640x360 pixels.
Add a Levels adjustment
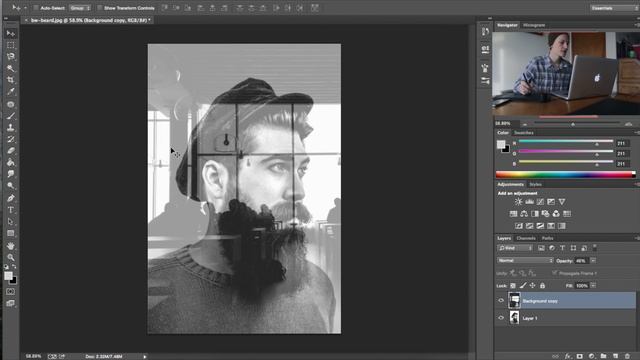click(x=529, y=202)
